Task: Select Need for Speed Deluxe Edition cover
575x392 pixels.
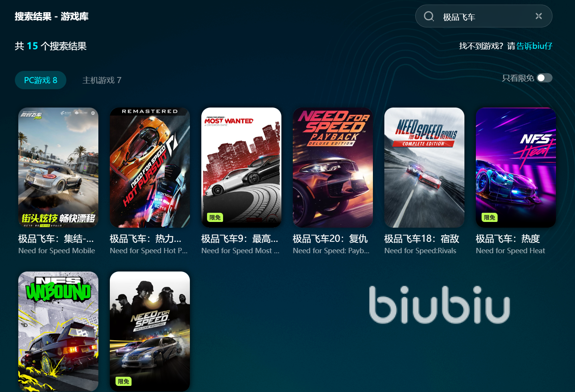Action: point(150,331)
